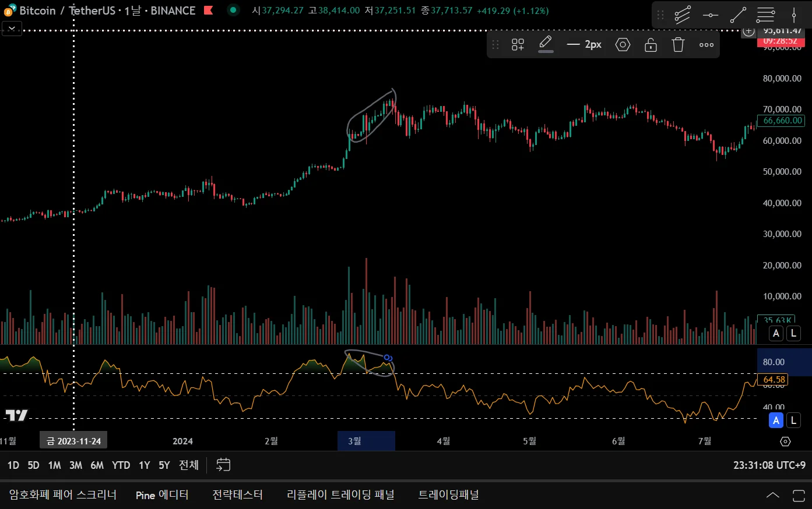
Task: Click the red flag icon beside BINANCE
Action: (x=208, y=10)
